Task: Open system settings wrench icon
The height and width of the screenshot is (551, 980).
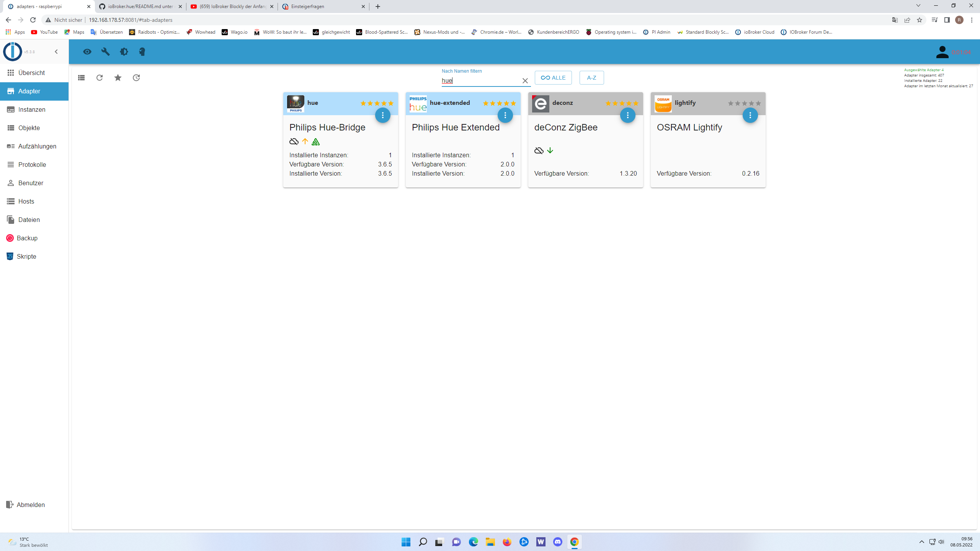Action: (106, 52)
